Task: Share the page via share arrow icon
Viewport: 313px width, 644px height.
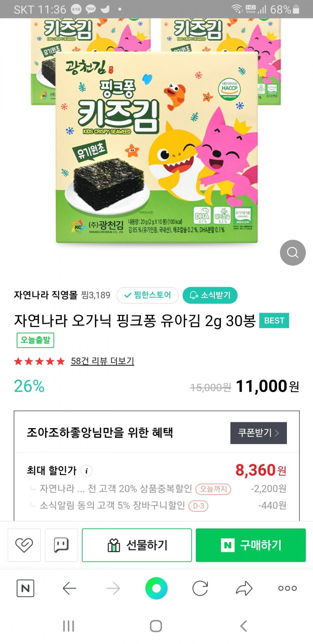Action: pos(244,588)
